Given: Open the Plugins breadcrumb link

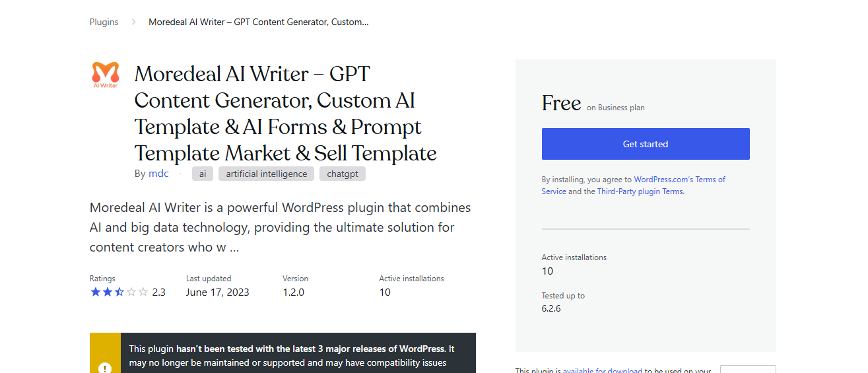Looking at the screenshot, I should click(x=104, y=22).
